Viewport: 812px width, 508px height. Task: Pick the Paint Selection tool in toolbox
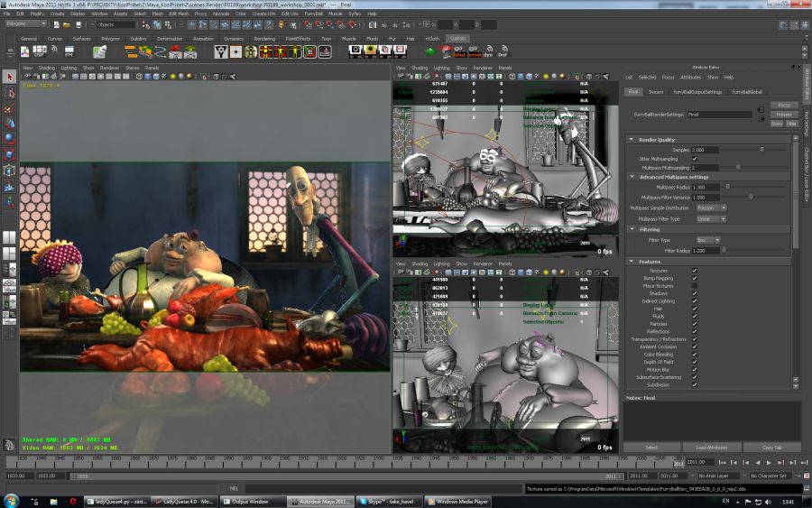click(x=9, y=107)
